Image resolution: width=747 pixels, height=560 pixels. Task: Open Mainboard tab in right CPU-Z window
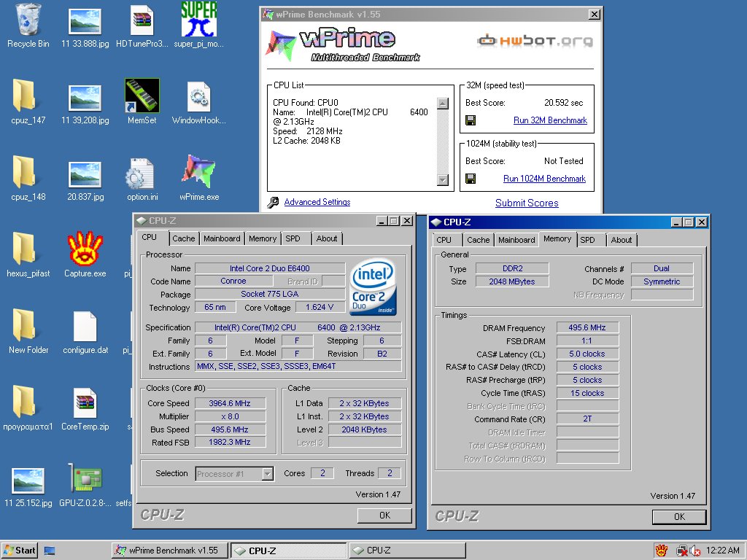coord(517,240)
